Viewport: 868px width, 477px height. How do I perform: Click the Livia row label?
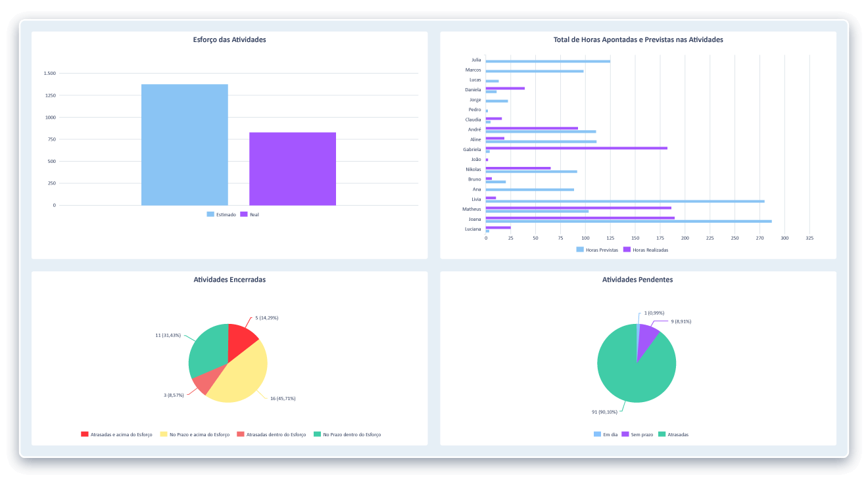tap(476, 199)
